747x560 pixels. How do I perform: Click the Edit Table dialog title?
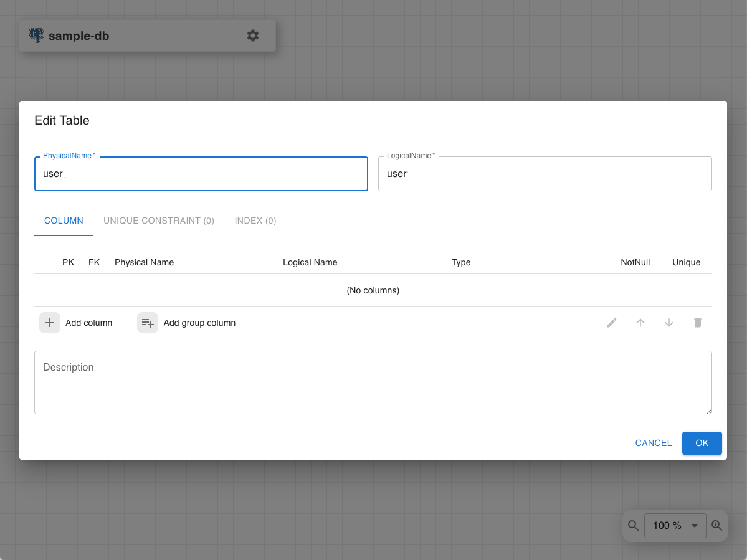[x=62, y=120]
